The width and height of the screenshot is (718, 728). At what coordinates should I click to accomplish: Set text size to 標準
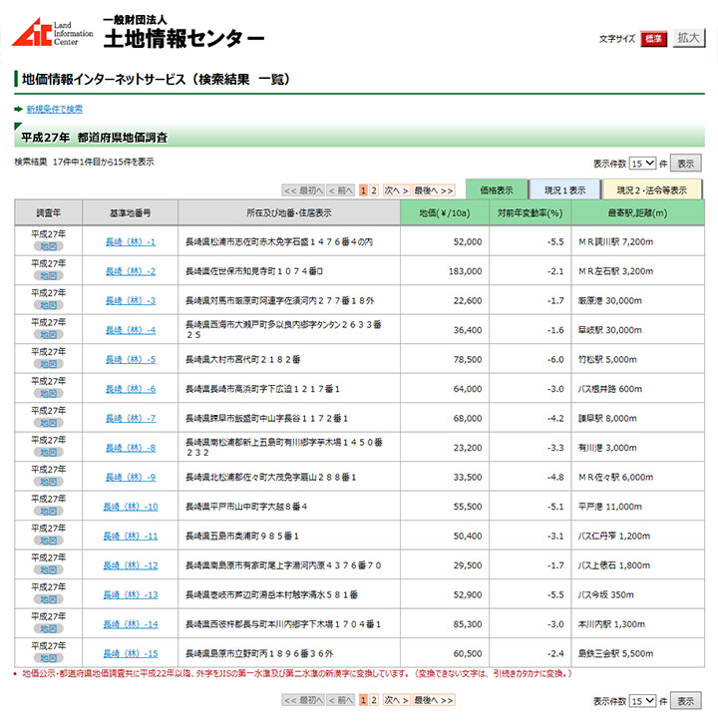[653, 39]
